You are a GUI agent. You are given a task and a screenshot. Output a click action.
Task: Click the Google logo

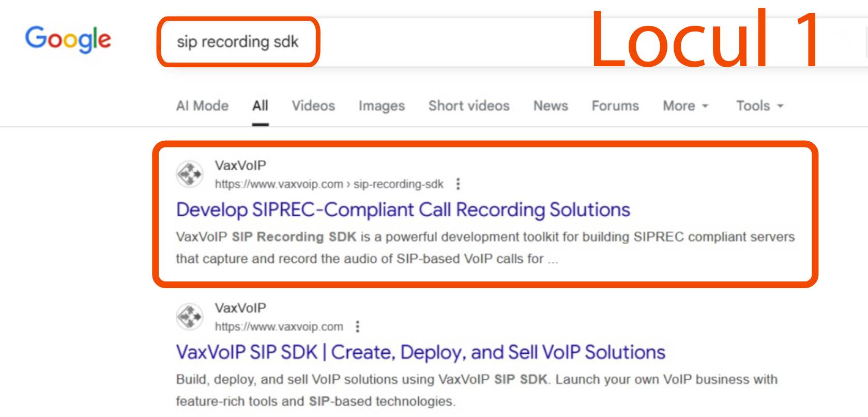68,39
